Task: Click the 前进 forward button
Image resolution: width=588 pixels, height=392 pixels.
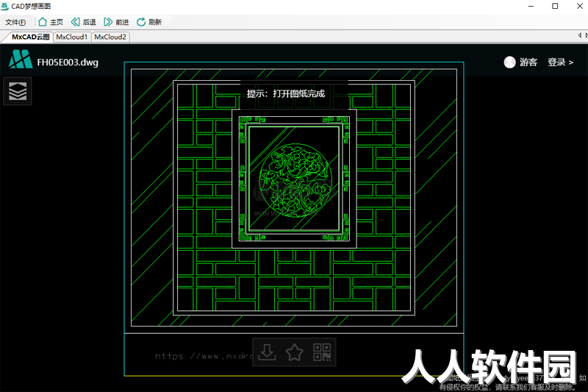Action: (x=116, y=22)
